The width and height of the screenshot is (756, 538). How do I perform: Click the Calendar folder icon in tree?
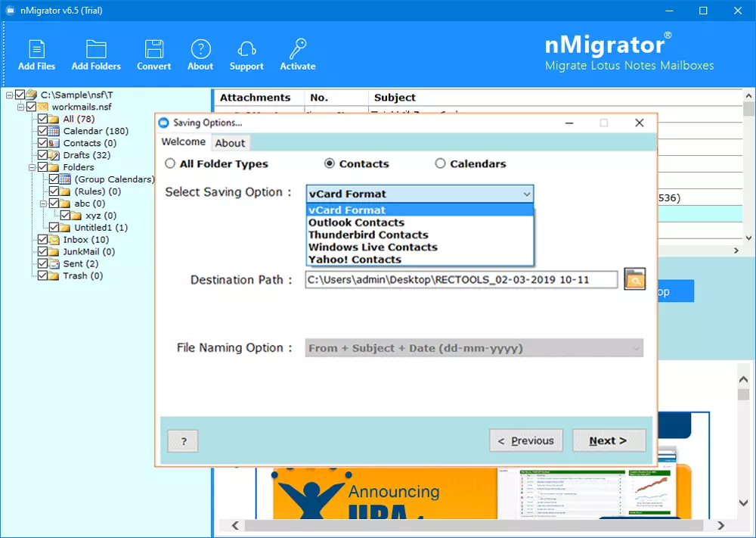(54, 131)
